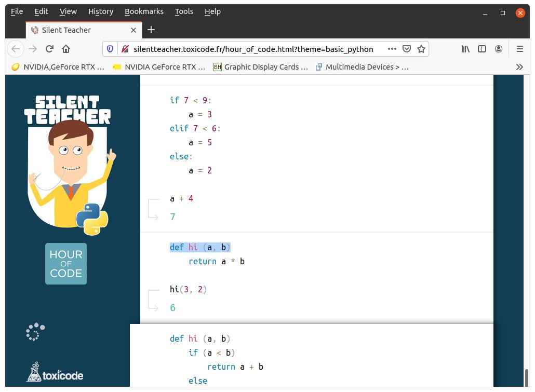Click the Hour of Code badge
The width and height of the screenshot is (535, 392).
click(66, 264)
